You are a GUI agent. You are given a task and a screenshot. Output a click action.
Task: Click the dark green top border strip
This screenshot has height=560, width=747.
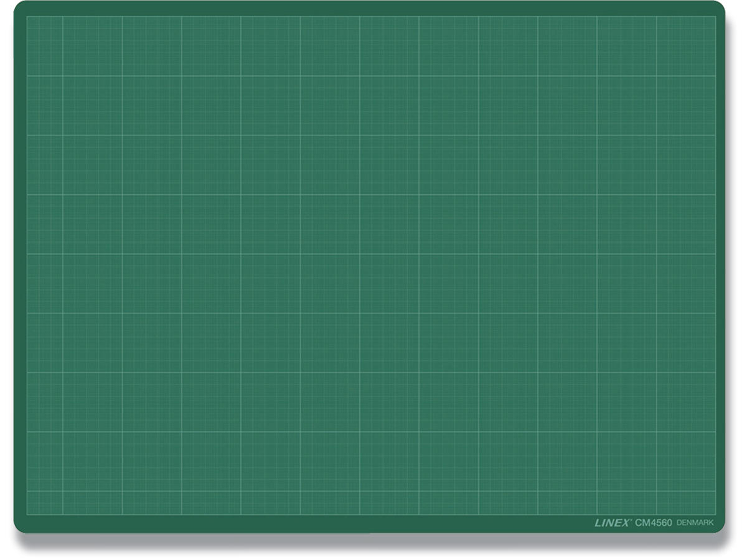click(x=374, y=8)
